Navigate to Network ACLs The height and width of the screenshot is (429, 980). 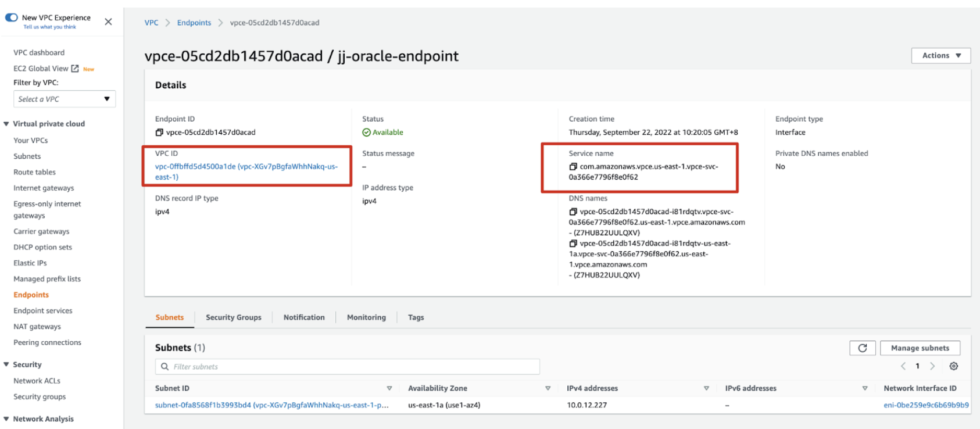37,381
